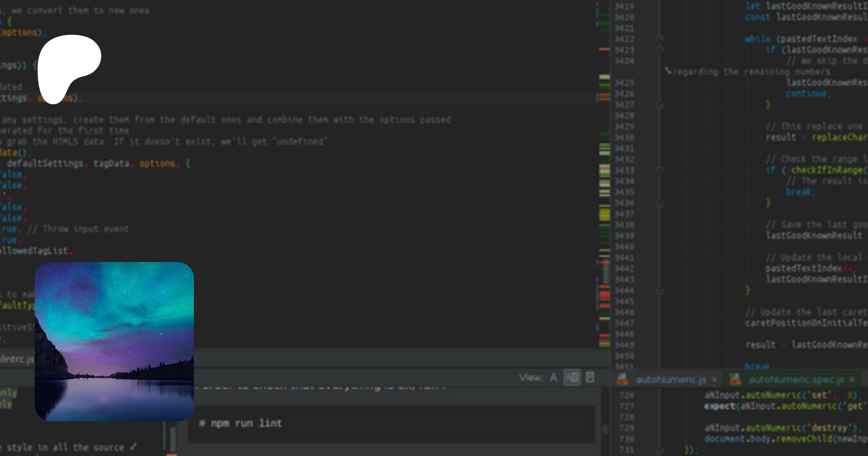Click the autoNumeric.js file type icon
The width and height of the screenshot is (868, 456).
(623, 380)
